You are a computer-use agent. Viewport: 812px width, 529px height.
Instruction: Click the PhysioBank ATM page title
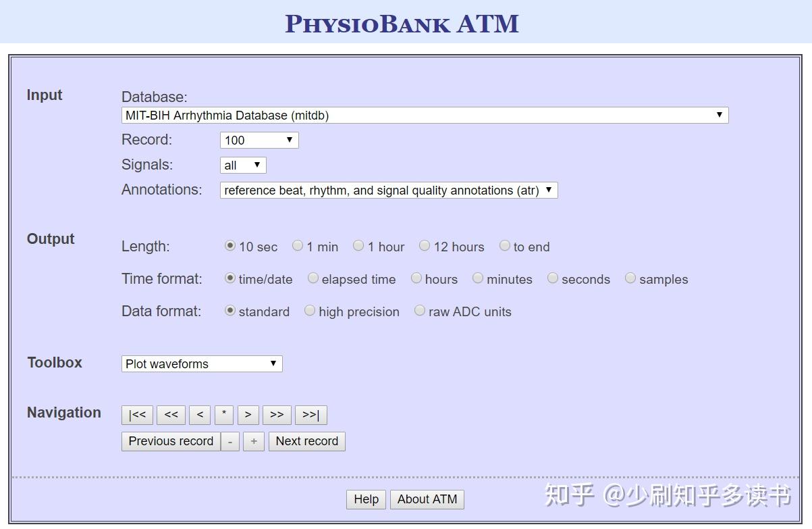coord(402,24)
